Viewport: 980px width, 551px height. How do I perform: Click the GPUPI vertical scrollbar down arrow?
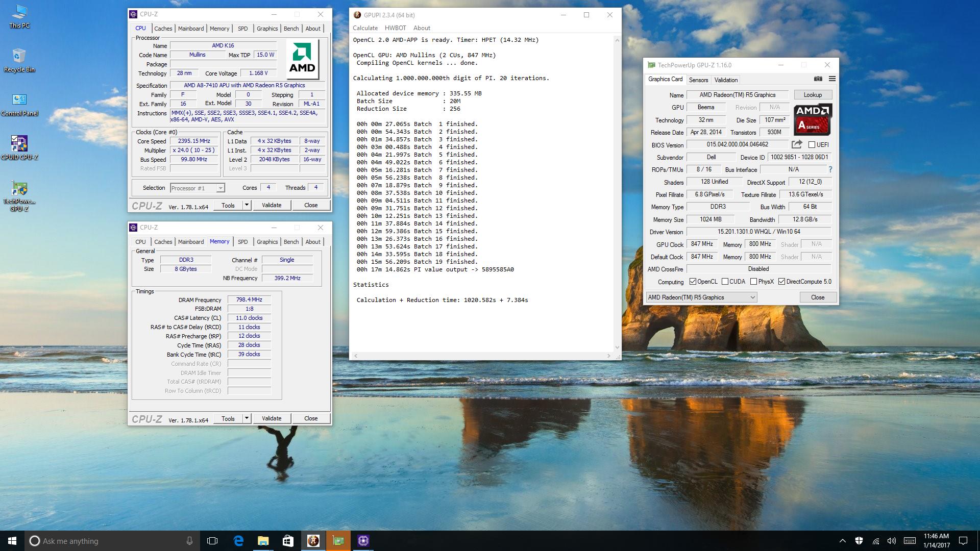coord(617,347)
